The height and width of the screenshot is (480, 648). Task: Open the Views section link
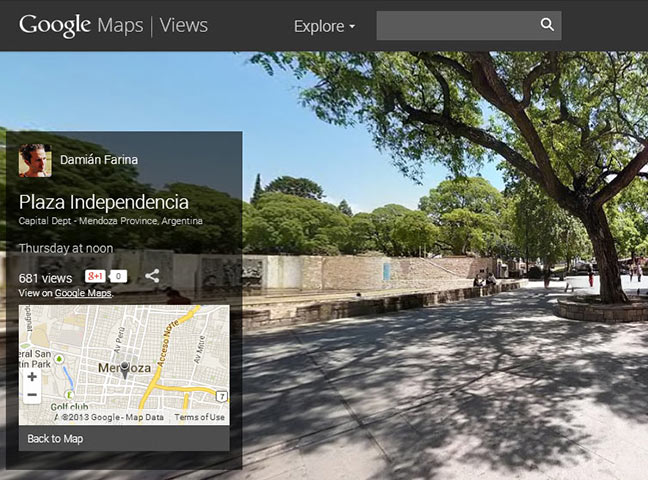(185, 25)
